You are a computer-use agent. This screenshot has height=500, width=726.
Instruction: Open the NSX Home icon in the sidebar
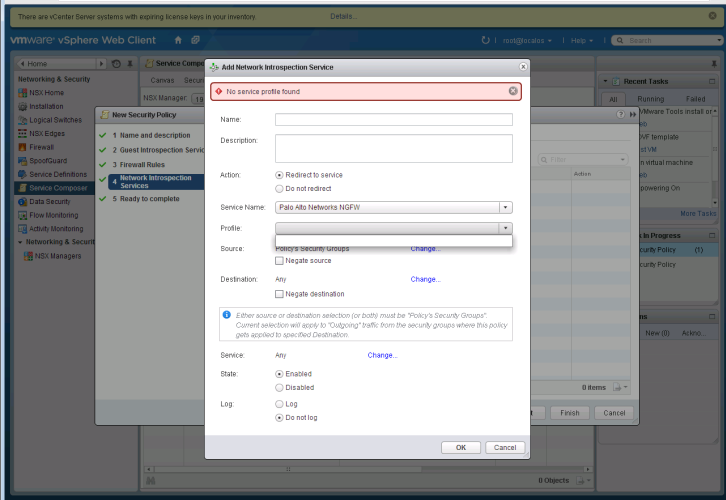click(22, 93)
